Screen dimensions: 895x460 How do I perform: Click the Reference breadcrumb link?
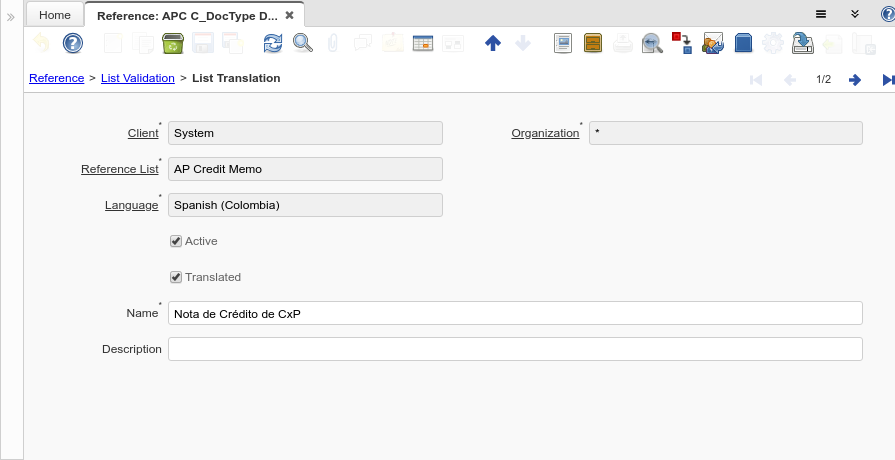pyautogui.click(x=56, y=78)
